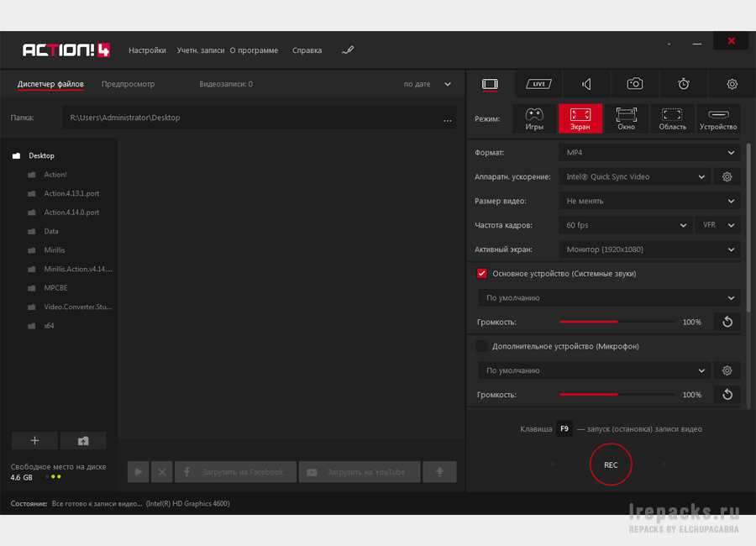The width and height of the screenshot is (756, 546).
Task: Select the Desktop root folder
Action: 41,155
